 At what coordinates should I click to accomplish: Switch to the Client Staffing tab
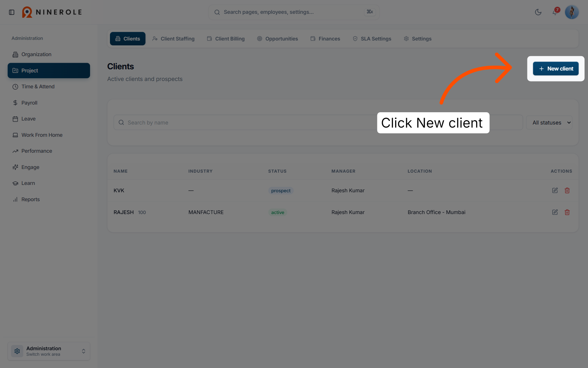(173, 39)
